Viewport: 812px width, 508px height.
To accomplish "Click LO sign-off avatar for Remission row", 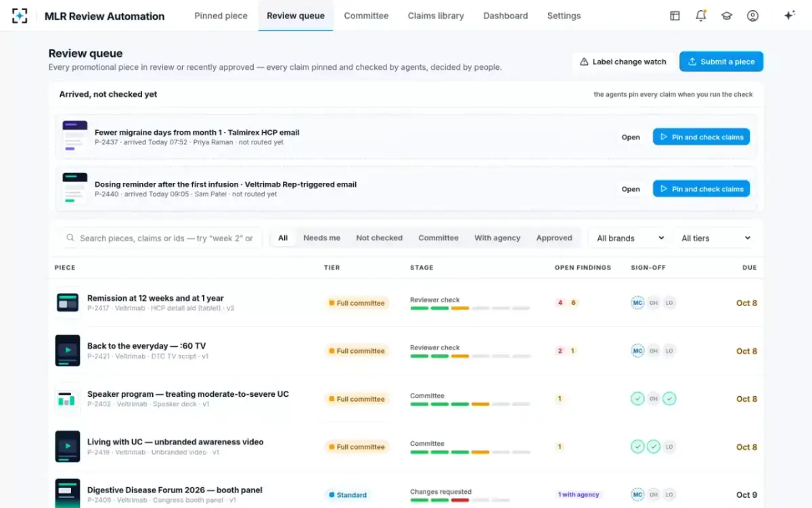I will tap(669, 303).
